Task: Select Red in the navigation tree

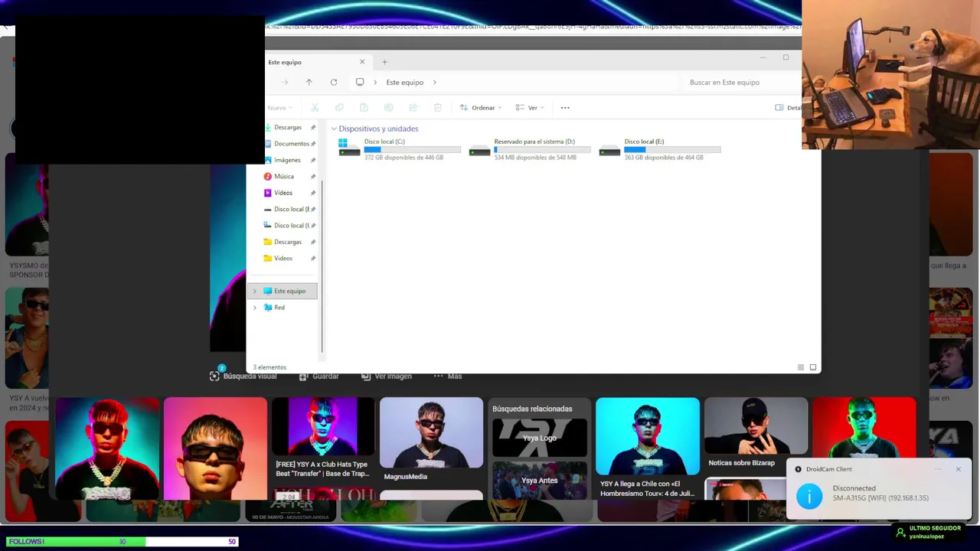Action: (x=279, y=308)
